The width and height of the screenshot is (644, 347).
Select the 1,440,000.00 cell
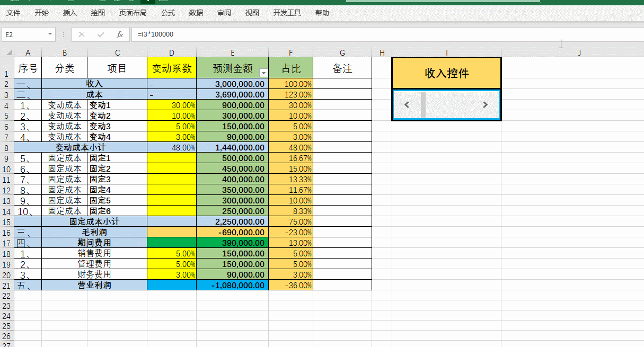point(233,147)
